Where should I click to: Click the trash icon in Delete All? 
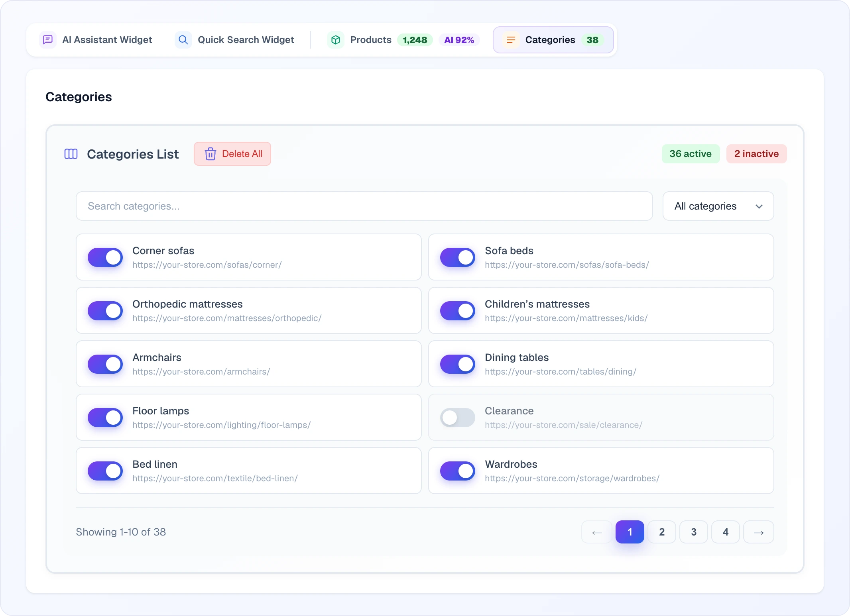[x=211, y=154]
